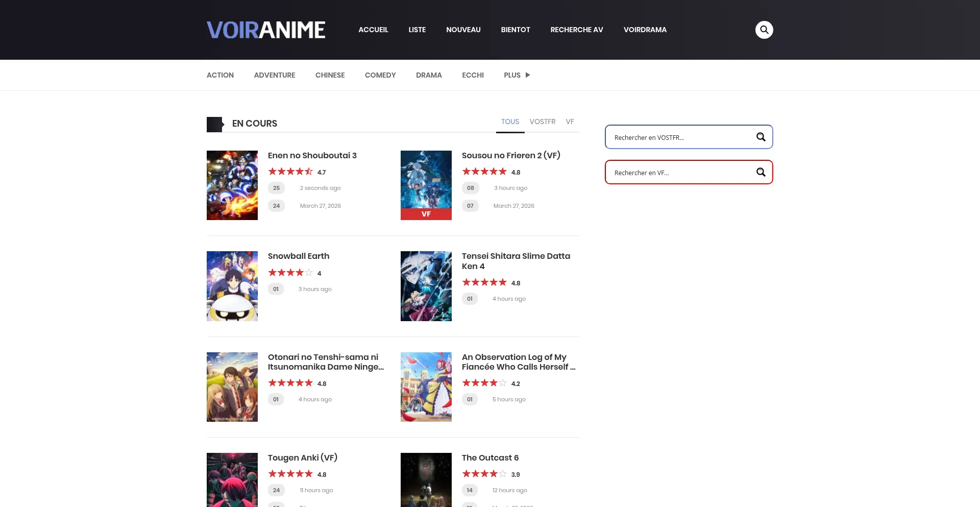Open Tensei Shitara Slime Datta Ken 4

tap(516, 261)
